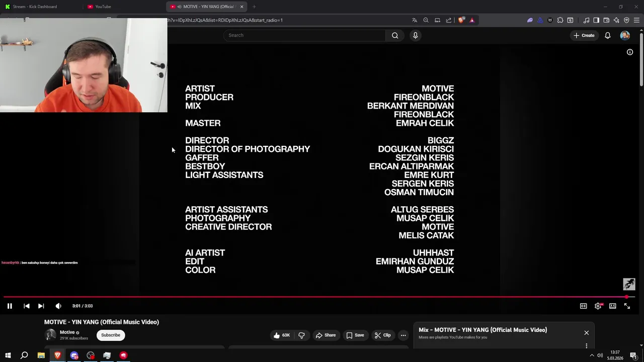Open the Create menu
Image resolution: width=644 pixels, height=362 pixels.
click(584, 35)
